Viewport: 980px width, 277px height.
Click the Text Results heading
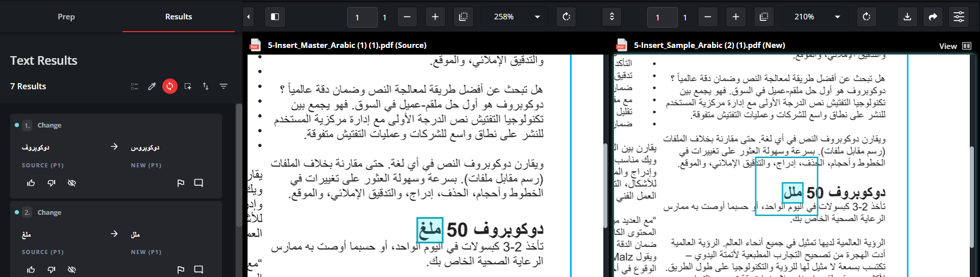[44, 61]
